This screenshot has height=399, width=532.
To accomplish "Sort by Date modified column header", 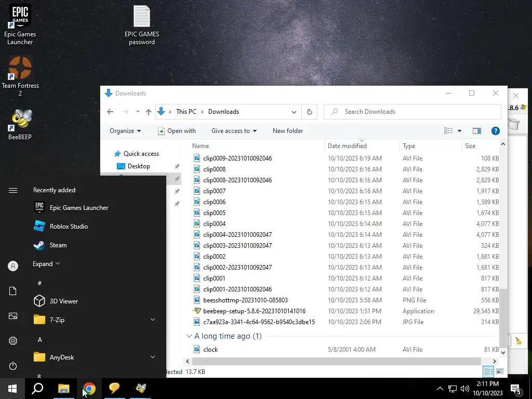I will click(347, 146).
